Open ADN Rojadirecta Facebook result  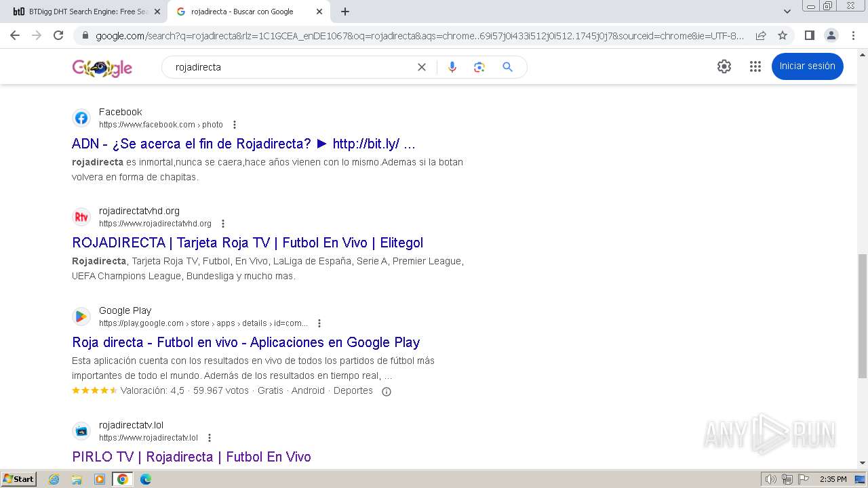tap(243, 144)
